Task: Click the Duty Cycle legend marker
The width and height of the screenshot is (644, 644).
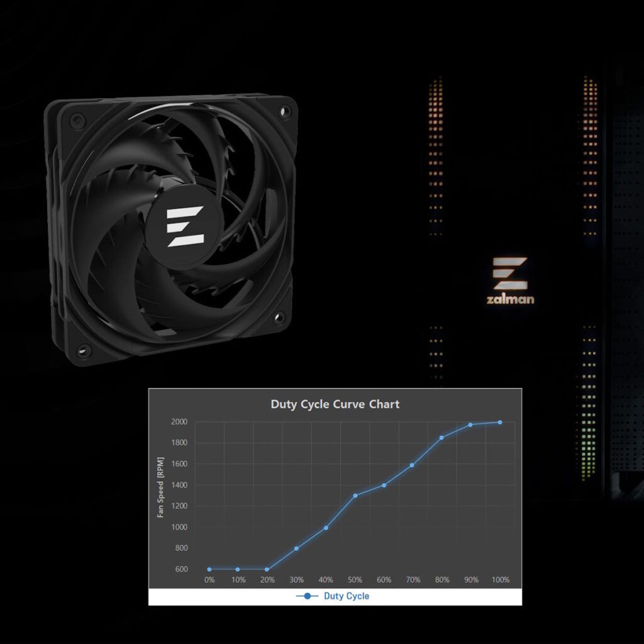Action: [307, 596]
